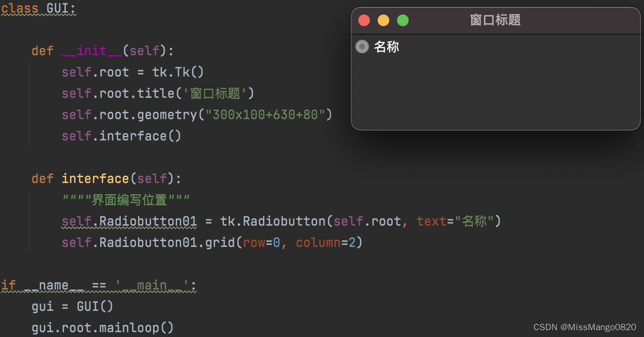Click the self.root.title('窗口标题') line
Image resolution: width=644 pixels, height=337 pixels.
(x=158, y=93)
